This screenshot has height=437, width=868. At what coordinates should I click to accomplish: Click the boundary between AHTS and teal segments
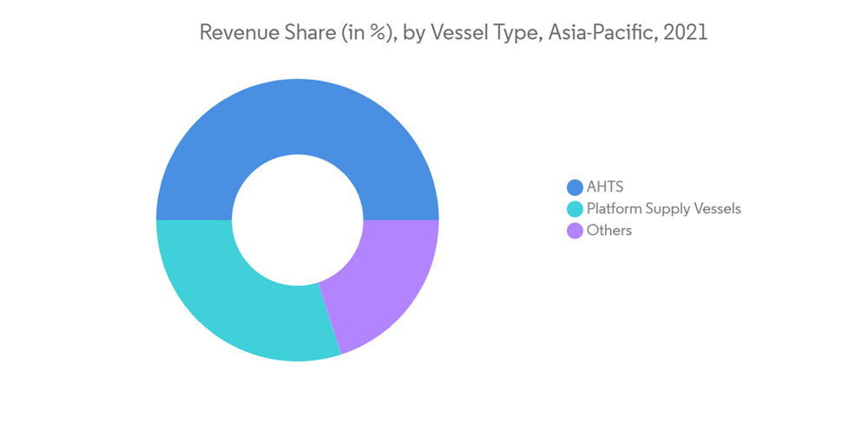point(194,220)
